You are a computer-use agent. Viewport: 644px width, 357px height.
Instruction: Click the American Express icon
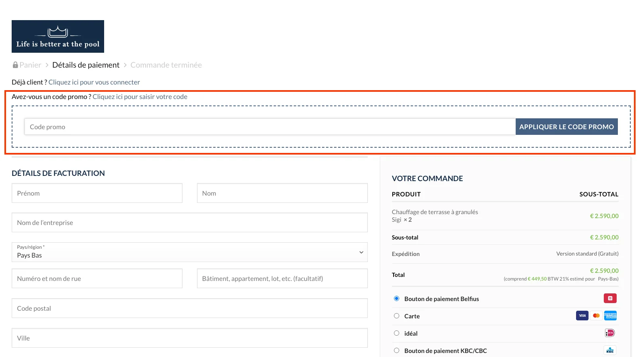(610, 316)
